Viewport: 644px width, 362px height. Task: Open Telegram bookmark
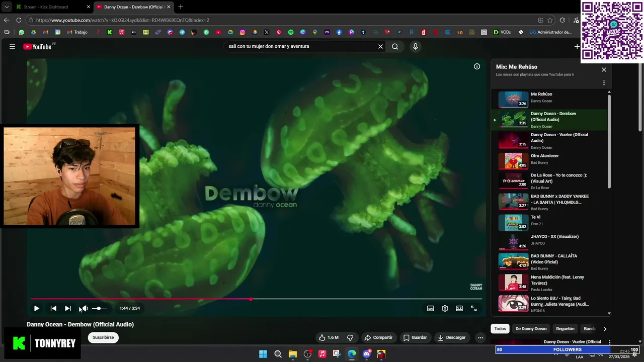pyautogui.click(x=182, y=32)
